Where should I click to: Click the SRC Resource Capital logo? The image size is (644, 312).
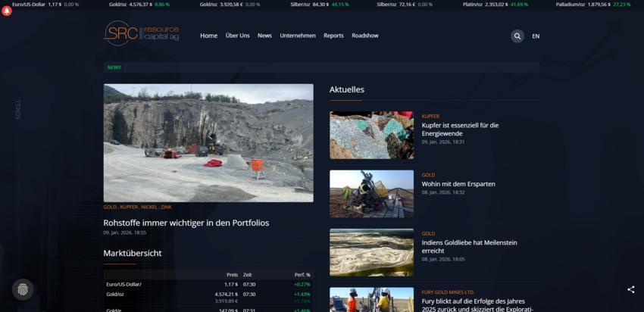pyautogui.click(x=142, y=34)
